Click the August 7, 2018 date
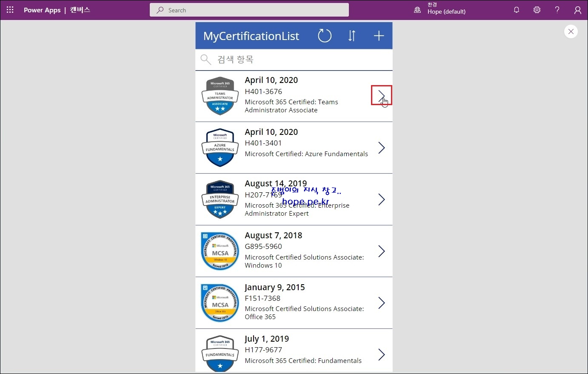The image size is (588, 374). (274, 236)
